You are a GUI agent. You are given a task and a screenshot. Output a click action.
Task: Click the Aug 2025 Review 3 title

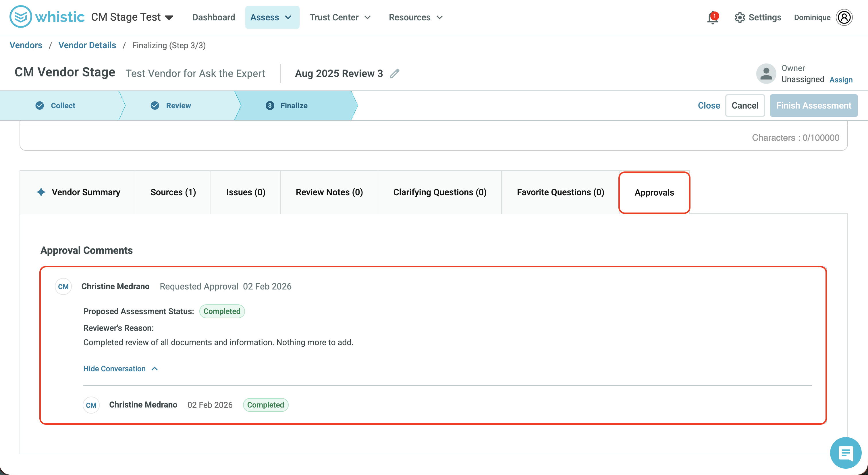point(339,74)
